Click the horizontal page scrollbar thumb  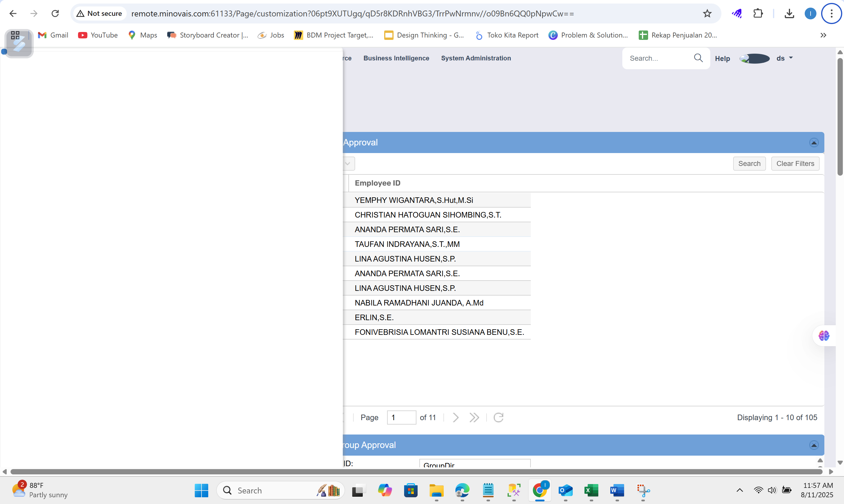point(416,472)
